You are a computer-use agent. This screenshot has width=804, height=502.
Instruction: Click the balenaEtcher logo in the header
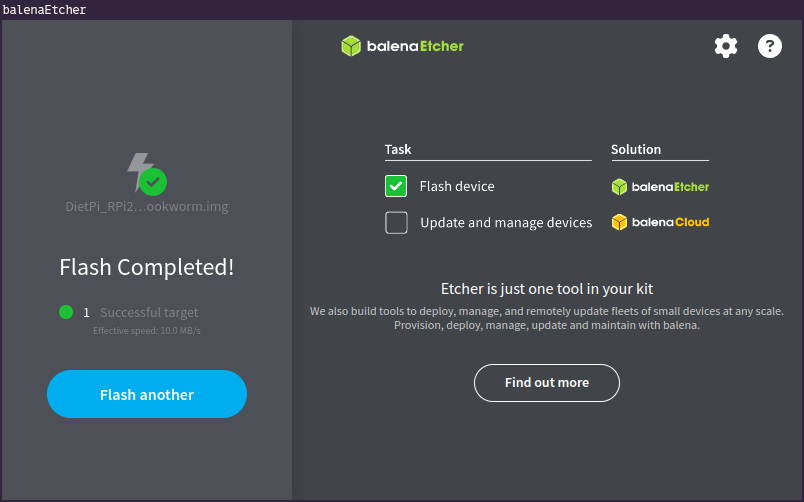click(x=402, y=46)
